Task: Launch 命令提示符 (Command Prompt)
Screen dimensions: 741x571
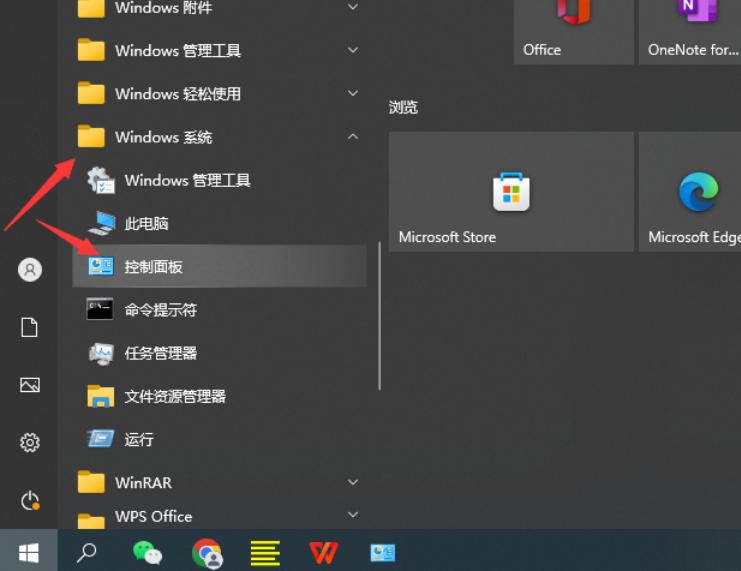Action: pyautogui.click(x=220, y=310)
